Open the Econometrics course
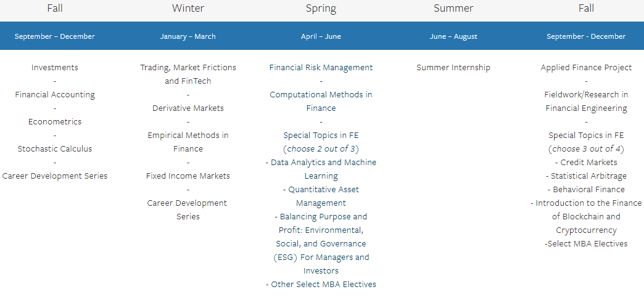The image size is (644, 300). pos(55,121)
